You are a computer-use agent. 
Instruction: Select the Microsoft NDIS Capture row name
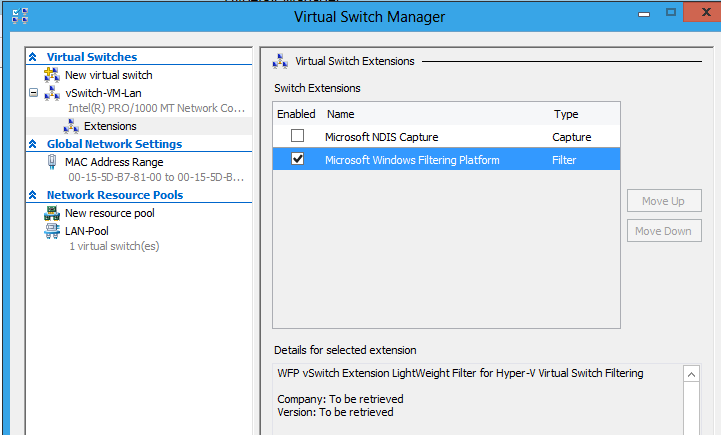click(x=382, y=137)
